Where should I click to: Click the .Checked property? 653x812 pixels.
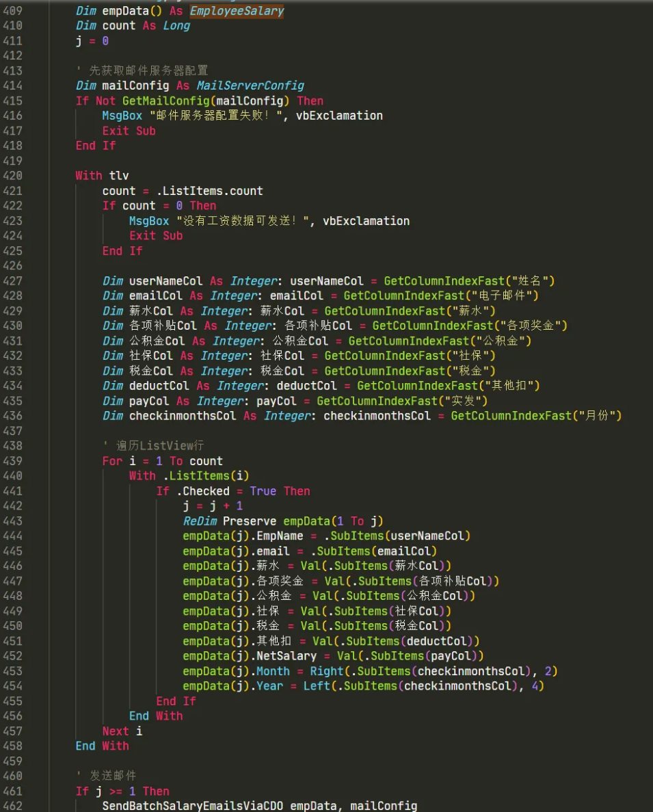click(203, 491)
